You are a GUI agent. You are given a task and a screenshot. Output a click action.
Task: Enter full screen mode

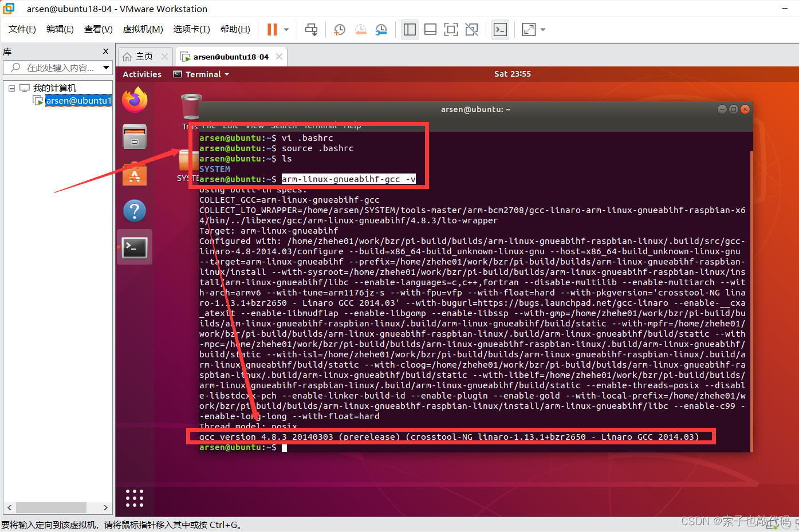point(451,29)
